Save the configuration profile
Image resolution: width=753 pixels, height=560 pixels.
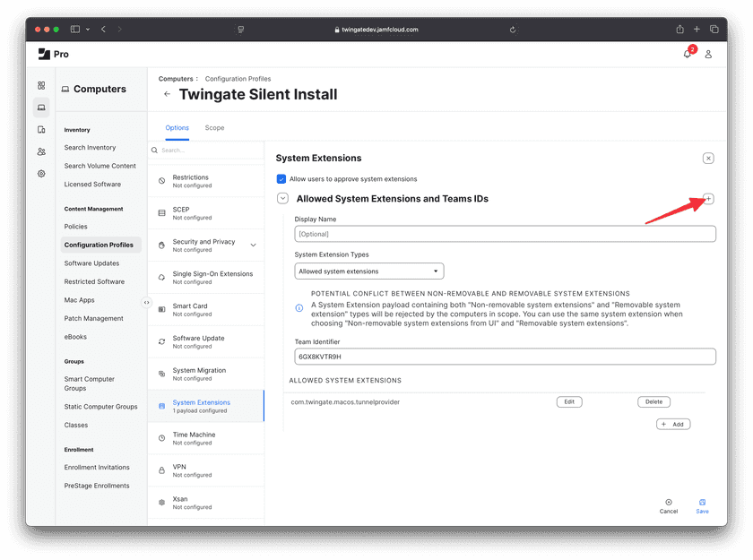[702, 505]
